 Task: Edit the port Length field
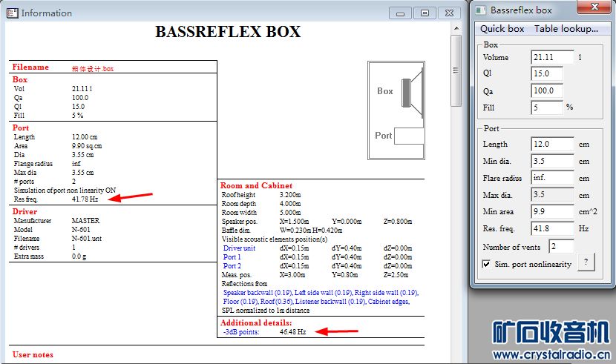point(552,144)
